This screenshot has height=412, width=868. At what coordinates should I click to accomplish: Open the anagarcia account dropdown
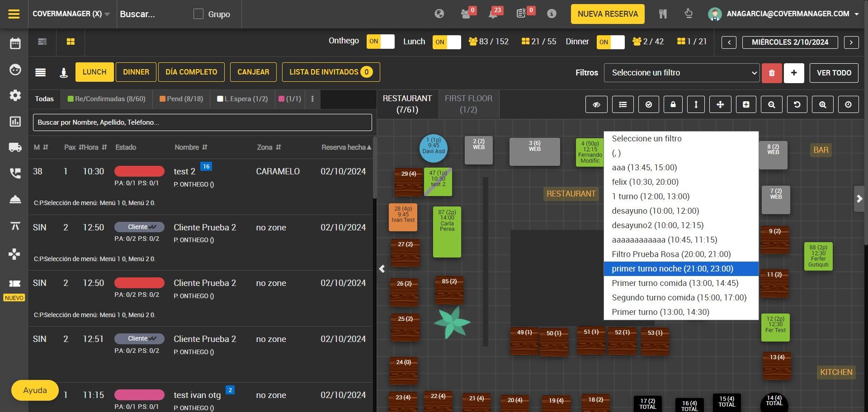pyautogui.click(x=784, y=14)
